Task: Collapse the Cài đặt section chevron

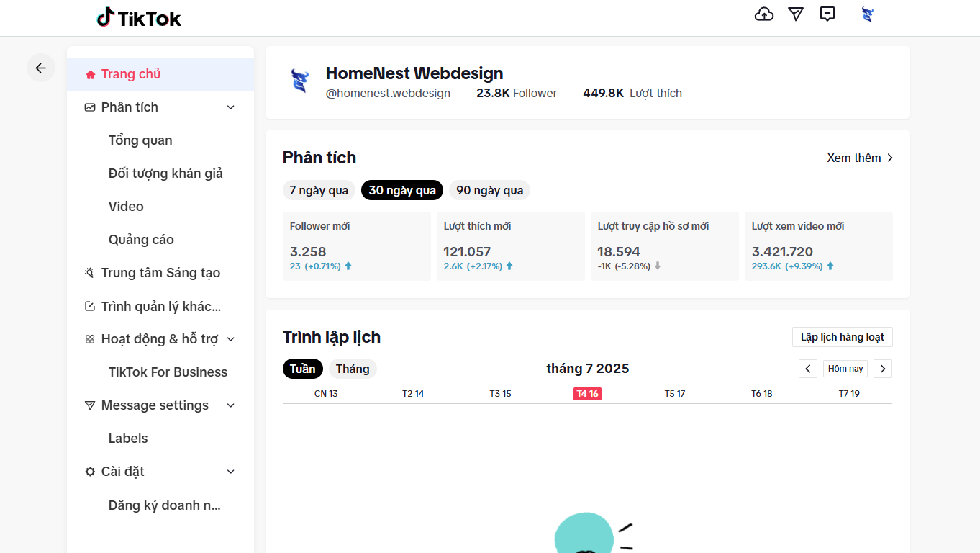Action: (231, 472)
